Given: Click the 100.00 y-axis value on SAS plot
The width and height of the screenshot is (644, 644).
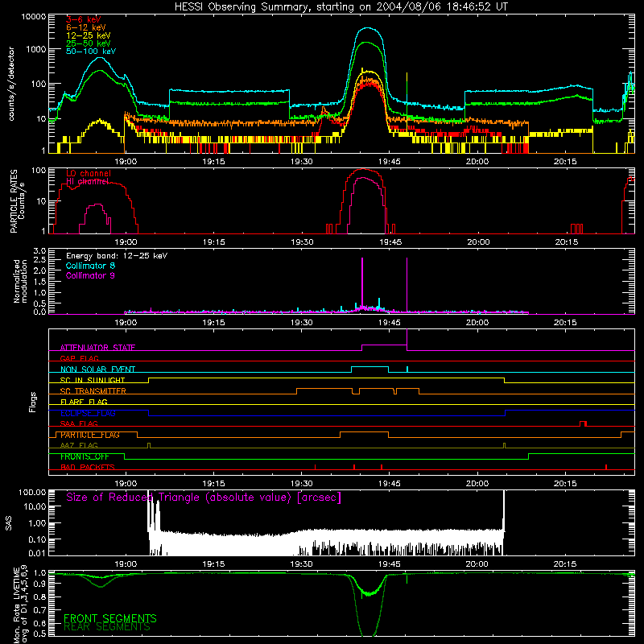Looking at the screenshot, I should tap(32, 492).
